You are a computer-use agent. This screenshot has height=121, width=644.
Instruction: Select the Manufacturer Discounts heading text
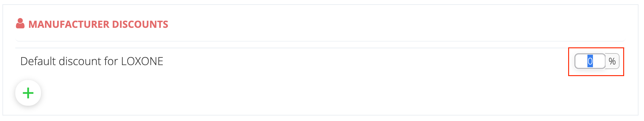tap(98, 24)
